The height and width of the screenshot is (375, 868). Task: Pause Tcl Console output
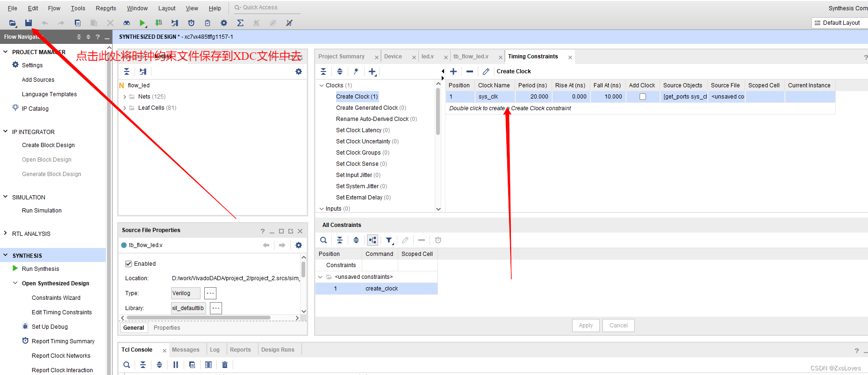click(176, 365)
